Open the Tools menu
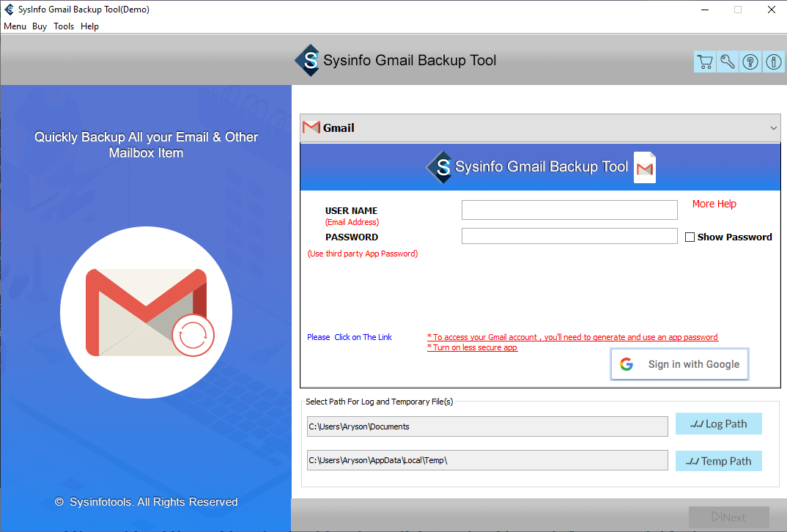Image resolution: width=787 pixels, height=532 pixels. (x=64, y=26)
